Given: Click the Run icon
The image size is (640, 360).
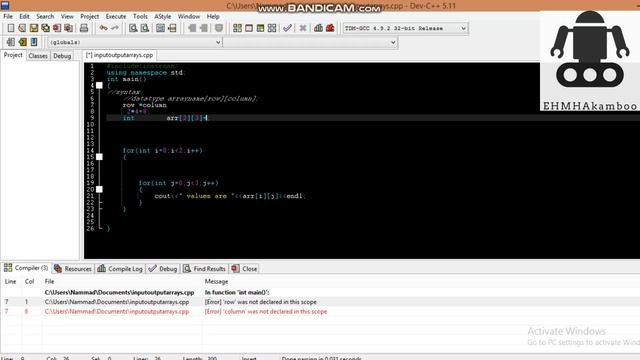Looking at the screenshot, I should (x=249, y=28).
